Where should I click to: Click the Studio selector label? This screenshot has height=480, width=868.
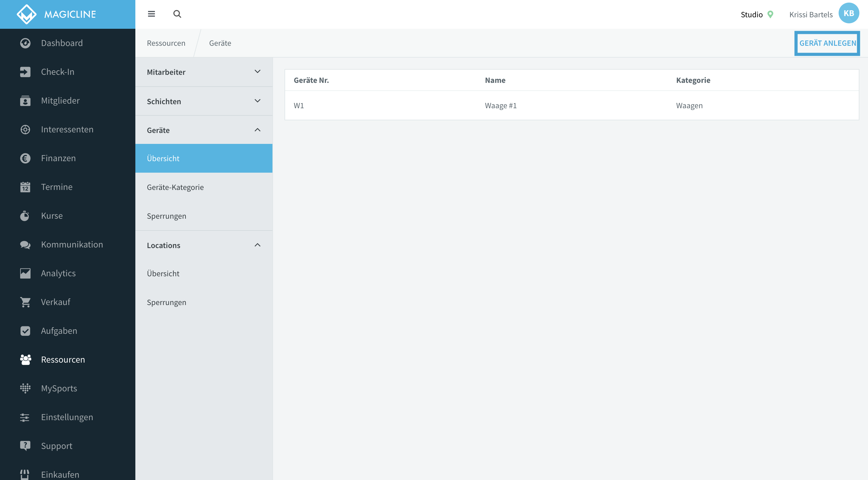[x=751, y=14]
